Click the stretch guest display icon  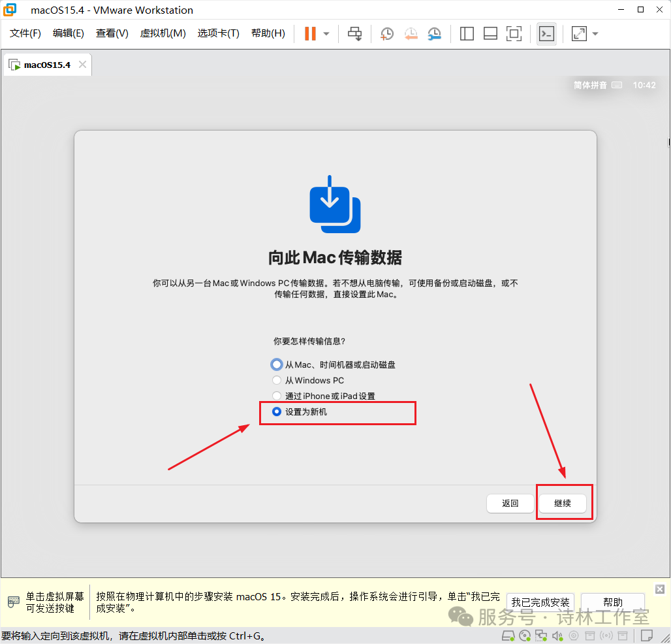[579, 34]
